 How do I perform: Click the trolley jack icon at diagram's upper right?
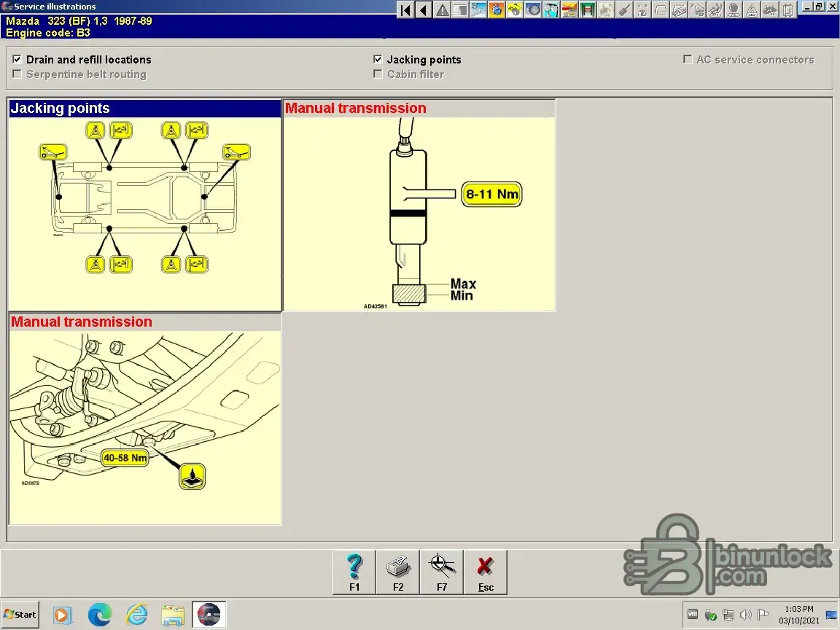point(236,152)
